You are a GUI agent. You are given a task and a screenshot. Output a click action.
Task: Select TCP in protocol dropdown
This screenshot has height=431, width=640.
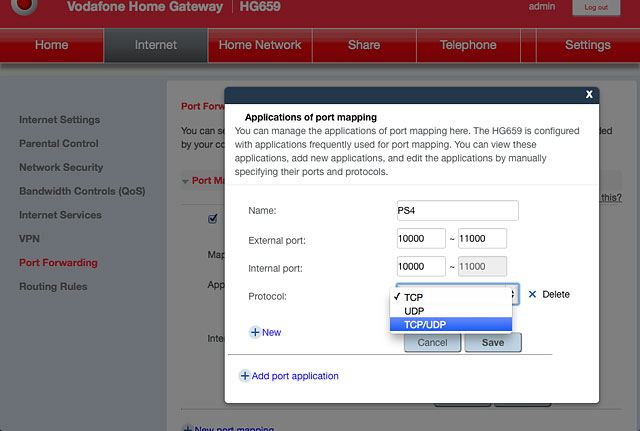[x=451, y=297]
